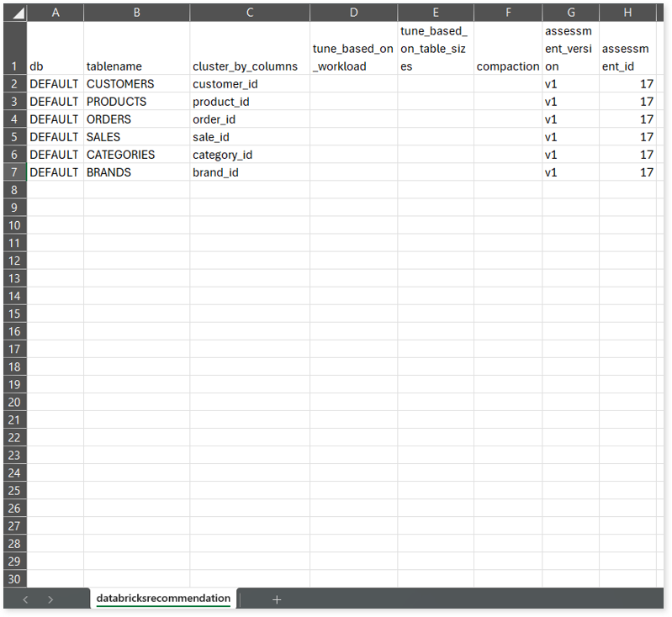Select the sale_id cell
672x617 pixels.
[x=250, y=137]
